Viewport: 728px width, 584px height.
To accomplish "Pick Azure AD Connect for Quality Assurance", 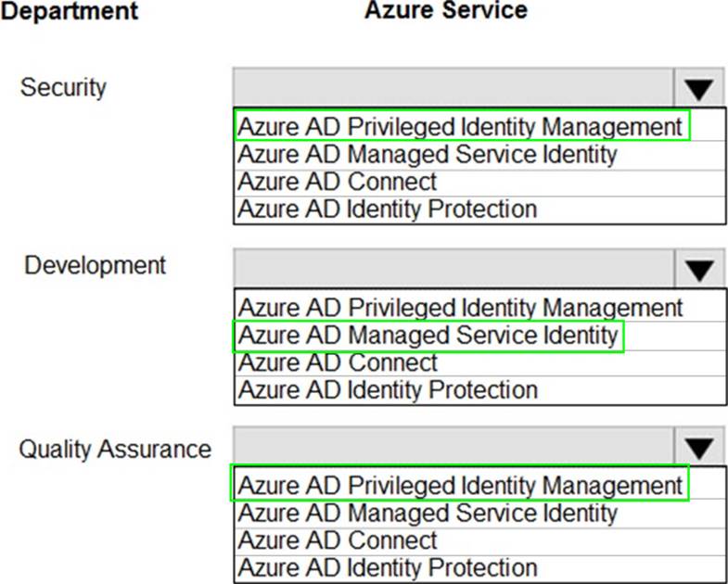I will pyautogui.click(x=338, y=540).
